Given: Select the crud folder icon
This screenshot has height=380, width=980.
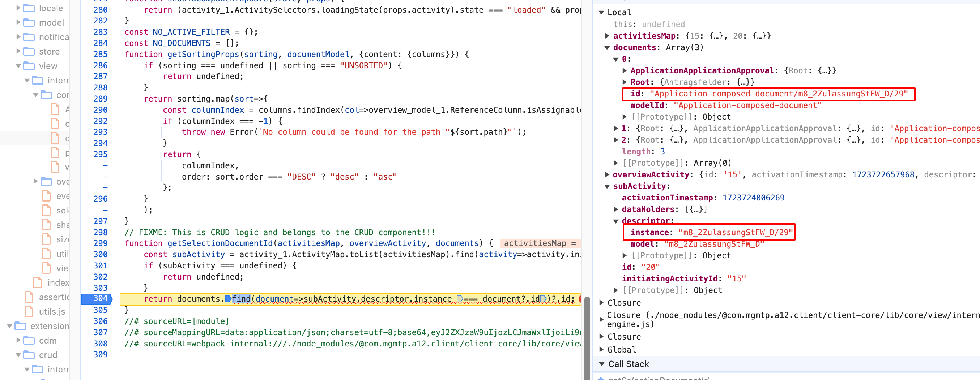Looking at the screenshot, I should (x=29, y=355).
